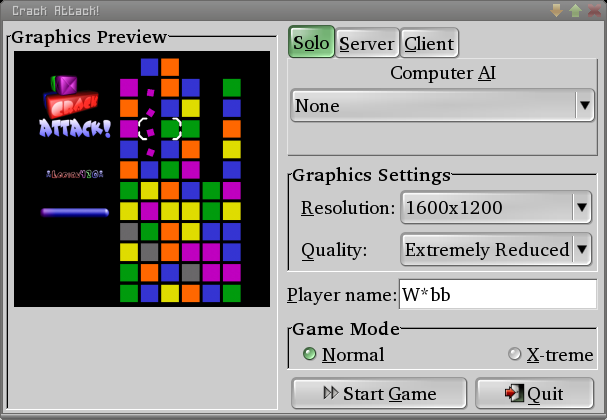Viewport: 607px width, 420px height.
Task: Click the purple bar under the logo
Action: tap(75, 212)
